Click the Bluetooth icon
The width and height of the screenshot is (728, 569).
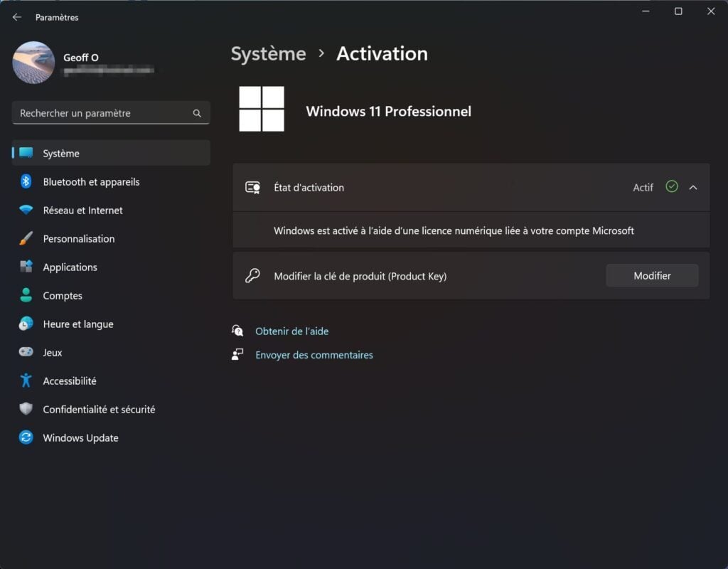(26, 181)
